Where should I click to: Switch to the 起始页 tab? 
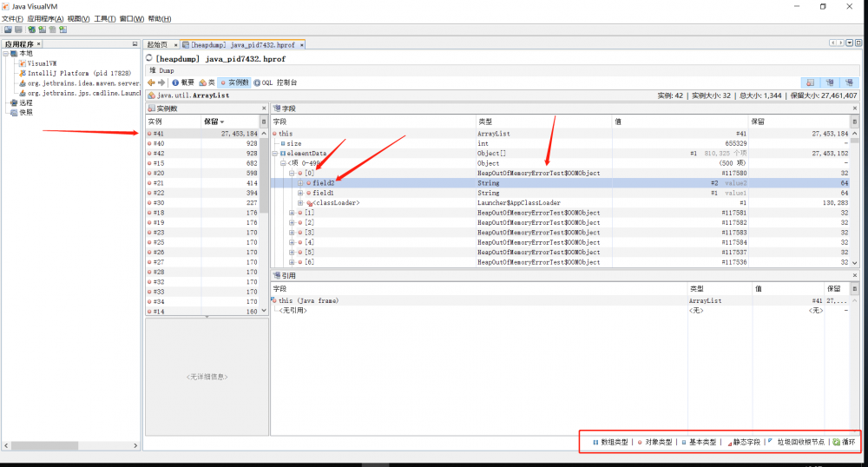coord(157,45)
